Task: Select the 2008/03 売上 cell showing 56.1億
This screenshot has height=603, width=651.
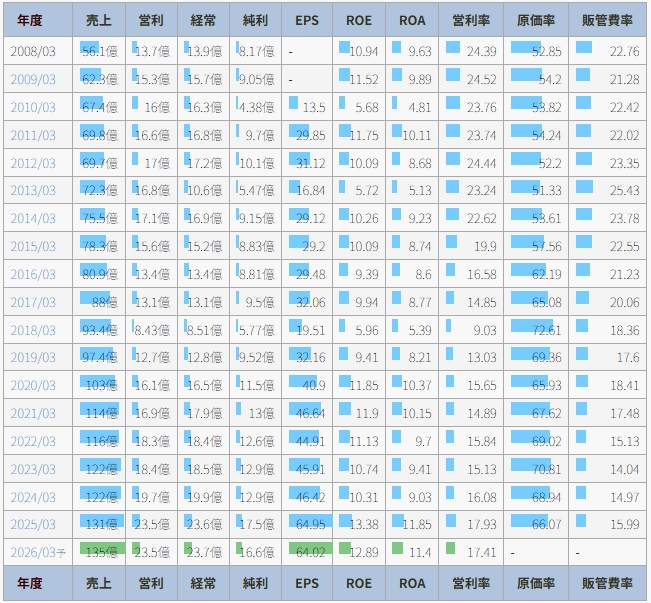Action: click(x=99, y=52)
